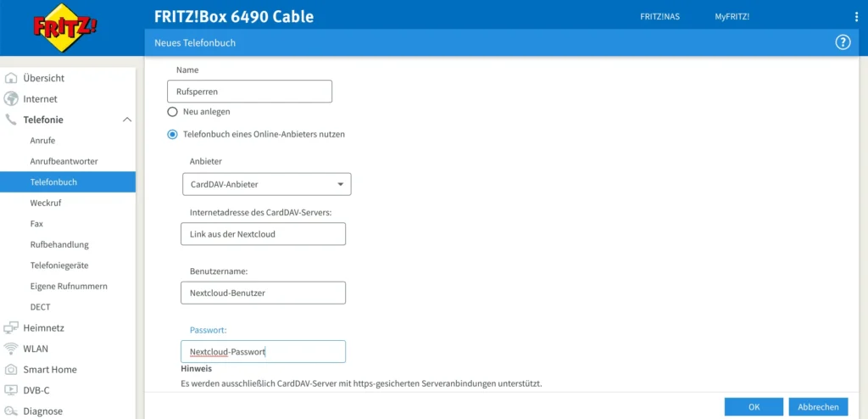This screenshot has height=419, width=868.
Task: Click the Heimnetz network icon
Action: (x=11, y=328)
